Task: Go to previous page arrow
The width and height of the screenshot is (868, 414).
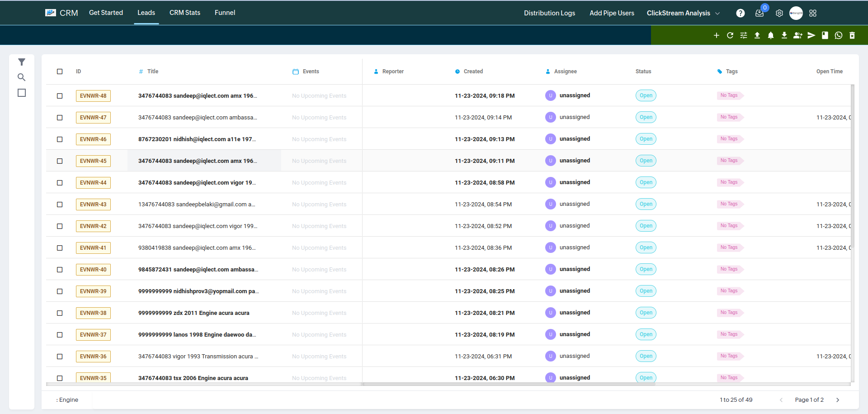Action: [781, 400]
